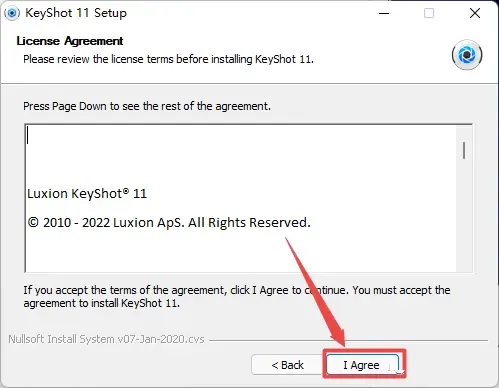The image size is (499, 388).
Task: Accept the license with I Agree
Action: coord(362,365)
